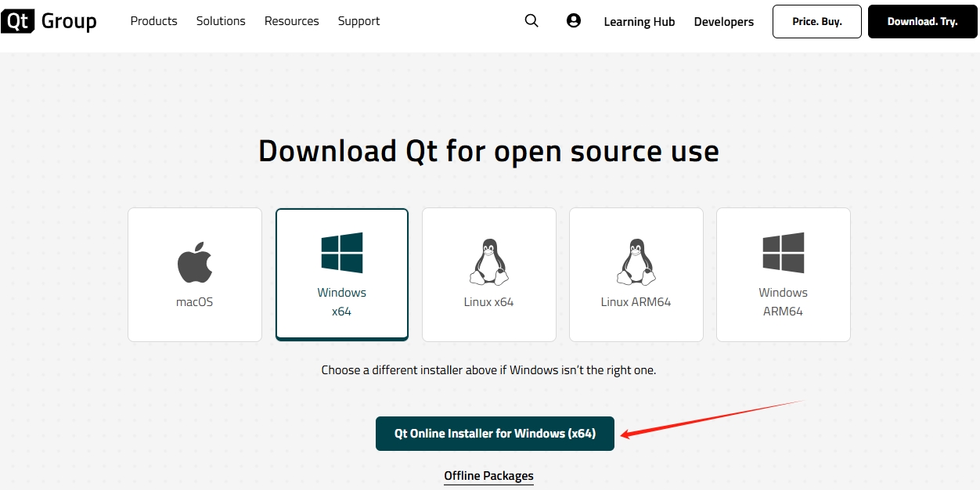The height and width of the screenshot is (490, 980).
Task: Download Qt Online Installer for Windows (x64)
Action: click(495, 434)
